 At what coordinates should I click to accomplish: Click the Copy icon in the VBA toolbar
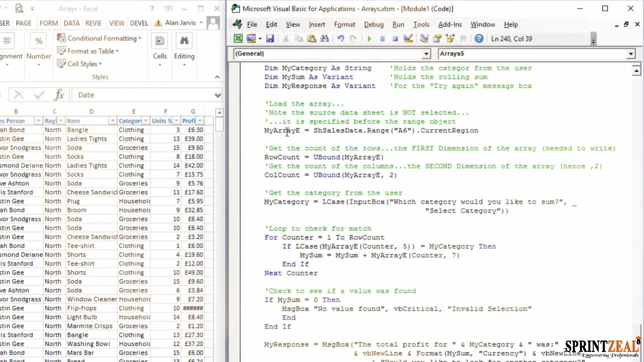299,39
